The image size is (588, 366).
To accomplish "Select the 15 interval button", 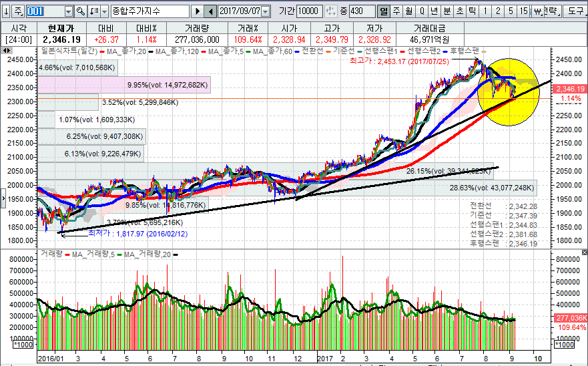I will [523, 11].
